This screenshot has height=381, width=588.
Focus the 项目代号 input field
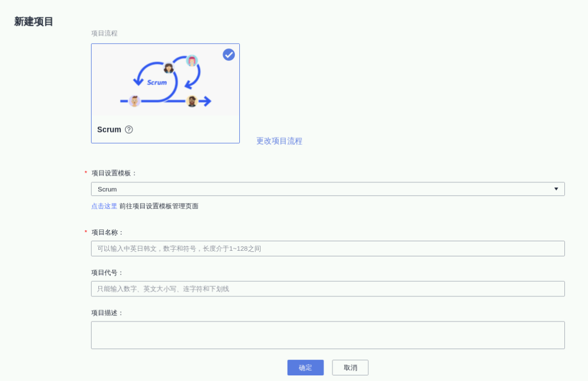[327, 289]
